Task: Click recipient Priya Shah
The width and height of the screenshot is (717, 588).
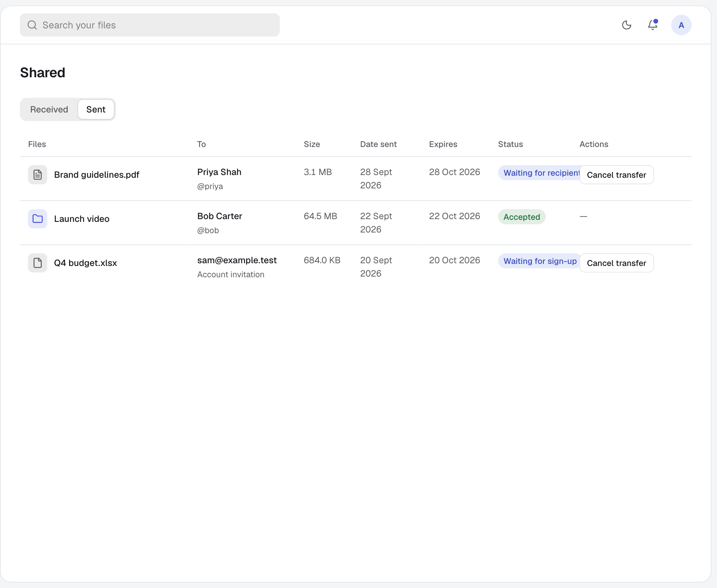Action: (219, 172)
